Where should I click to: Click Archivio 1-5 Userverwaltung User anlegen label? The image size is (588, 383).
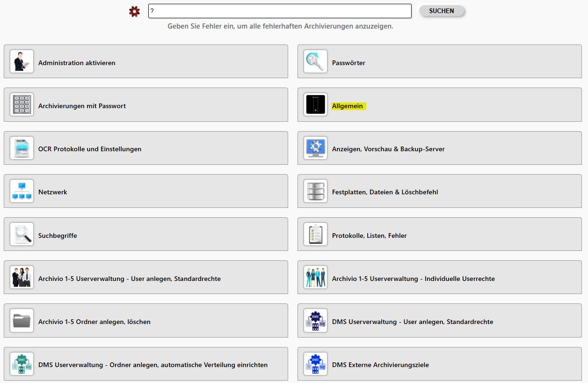pyautogui.click(x=129, y=279)
